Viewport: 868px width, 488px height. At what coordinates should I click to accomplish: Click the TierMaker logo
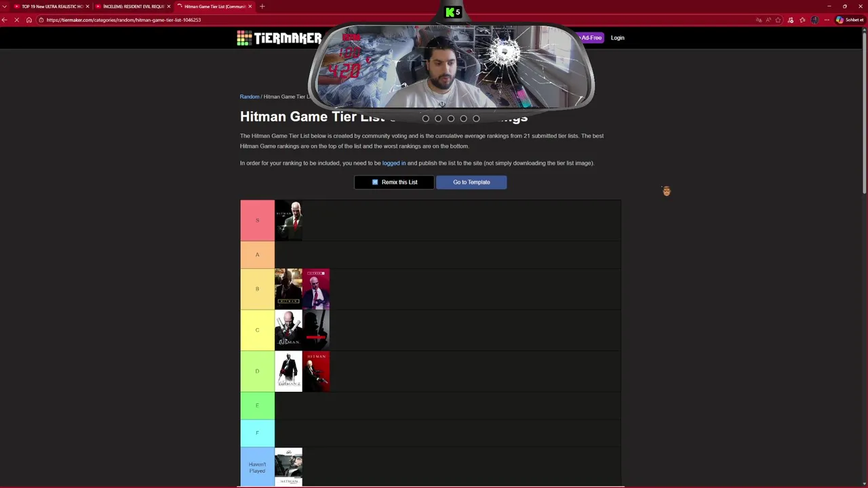(279, 38)
